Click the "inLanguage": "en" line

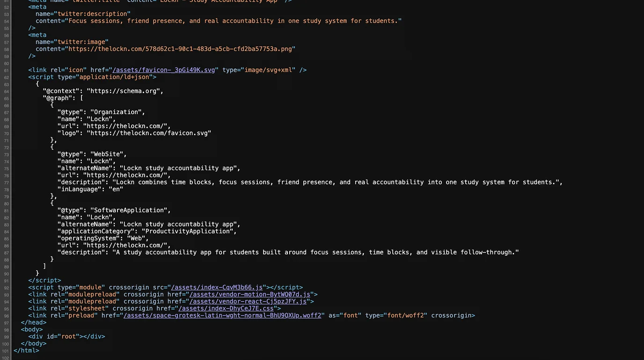click(x=90, y=189)
